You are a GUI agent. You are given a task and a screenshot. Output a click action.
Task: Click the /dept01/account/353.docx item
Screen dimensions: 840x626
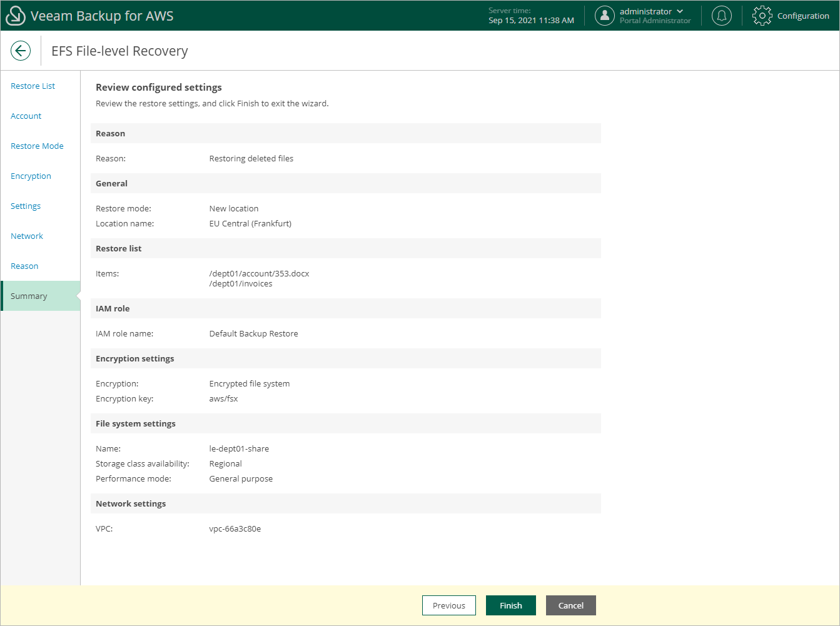click(259, 273)
